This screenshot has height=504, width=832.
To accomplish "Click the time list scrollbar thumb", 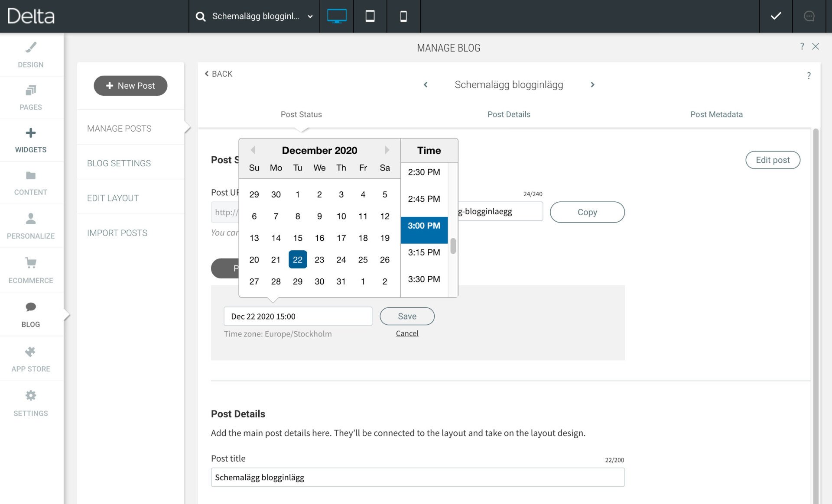I will click(453, 246).
